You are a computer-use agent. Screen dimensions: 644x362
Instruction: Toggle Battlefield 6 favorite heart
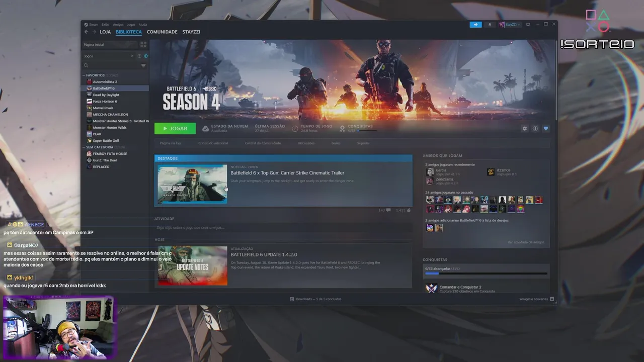[x=546, y=128]
